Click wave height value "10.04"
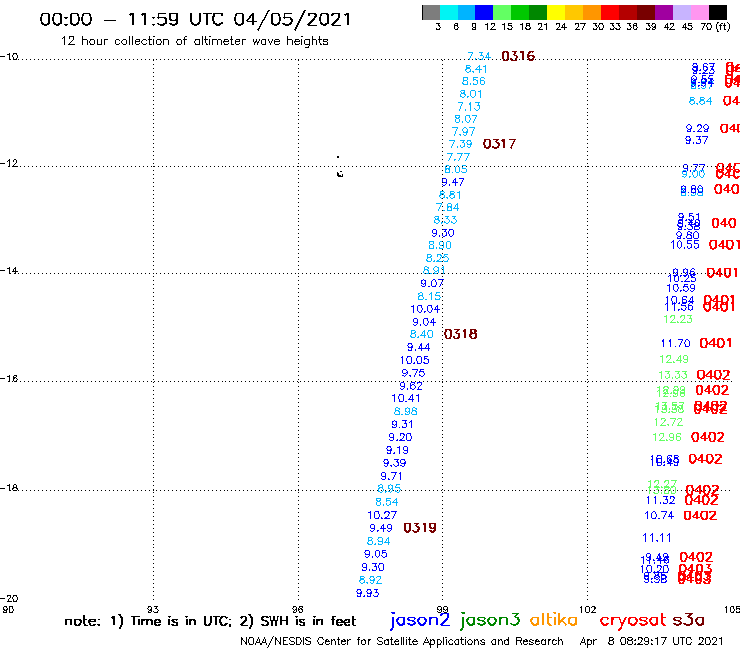This screenshot has height=650, width=740. coord(425,309)
